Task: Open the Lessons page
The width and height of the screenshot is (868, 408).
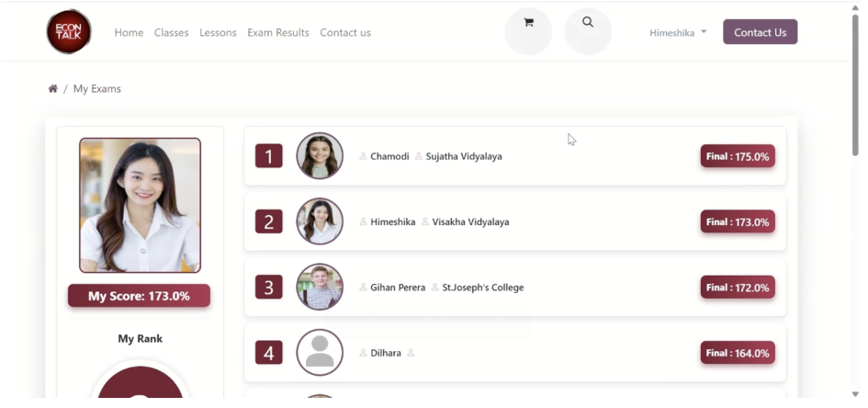Action: coord(218,32)
